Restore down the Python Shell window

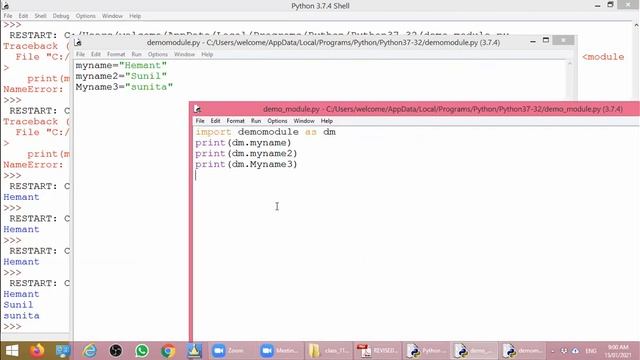[x=611, y=4]
